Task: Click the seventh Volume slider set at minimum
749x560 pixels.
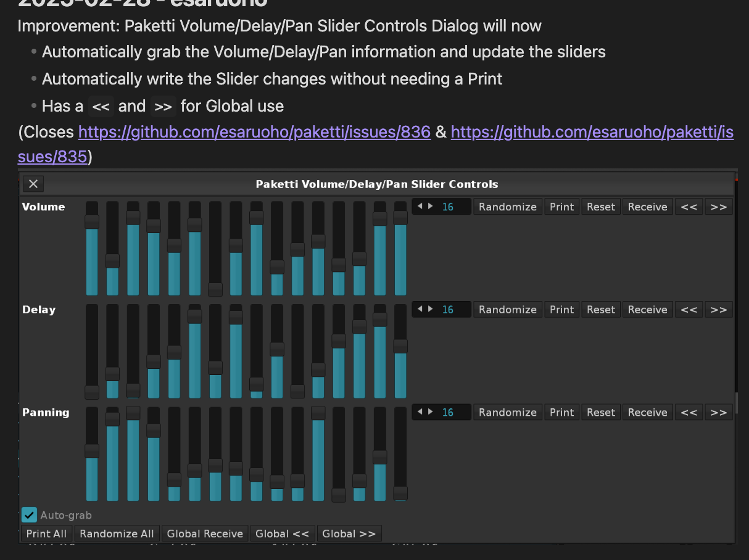Action: pos(215,248)
